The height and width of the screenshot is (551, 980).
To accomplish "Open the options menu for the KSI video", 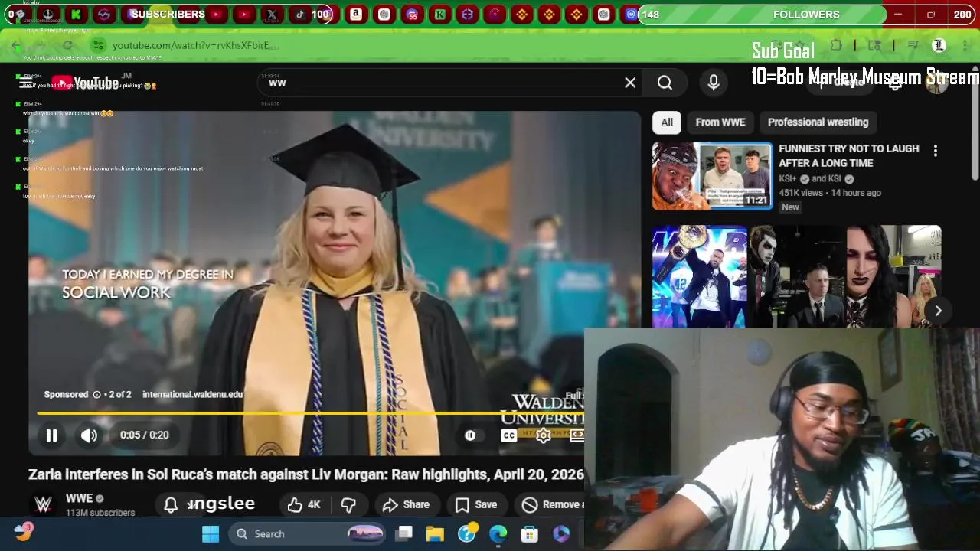I will (x=935, y=152).
